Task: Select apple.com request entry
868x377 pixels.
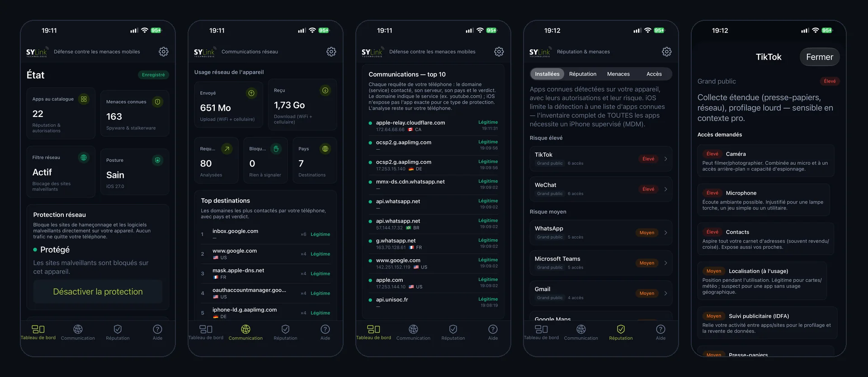Action: pyautogui.click(x=433, y=283)
